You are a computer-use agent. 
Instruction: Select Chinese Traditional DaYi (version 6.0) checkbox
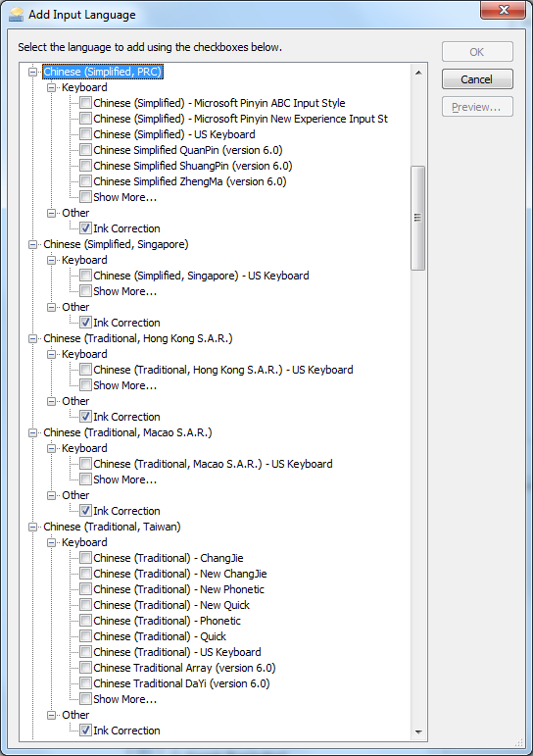[x=86, y=683]
